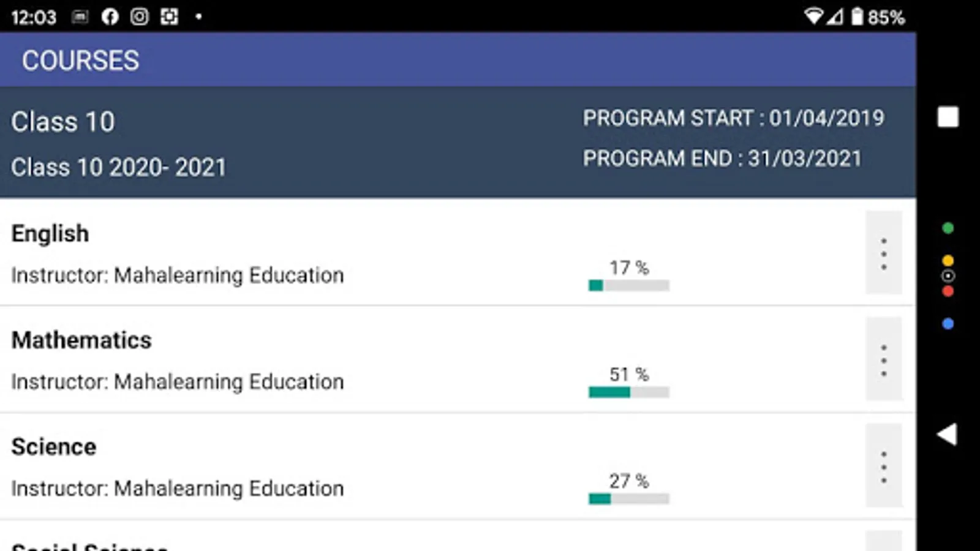Open the Science course
Screen dimensions: 980x551
(54, 447)
